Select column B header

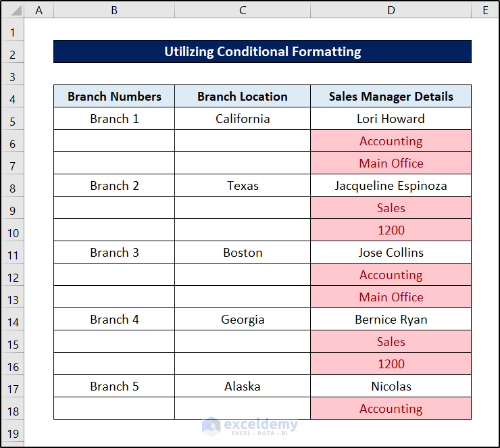tap(114, 10)
